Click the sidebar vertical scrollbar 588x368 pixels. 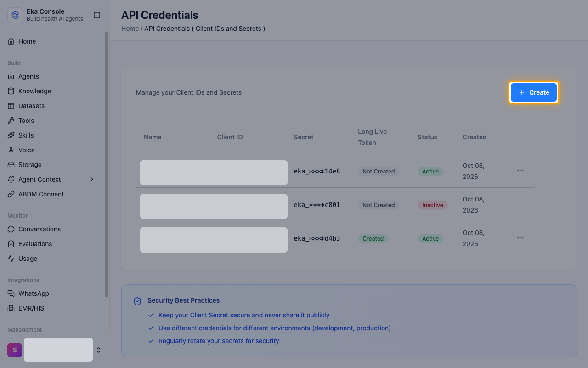(107, 164)
